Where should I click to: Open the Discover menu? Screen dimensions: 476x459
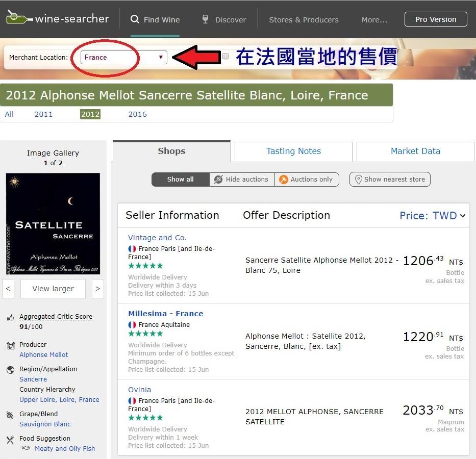tap(224, 19)
